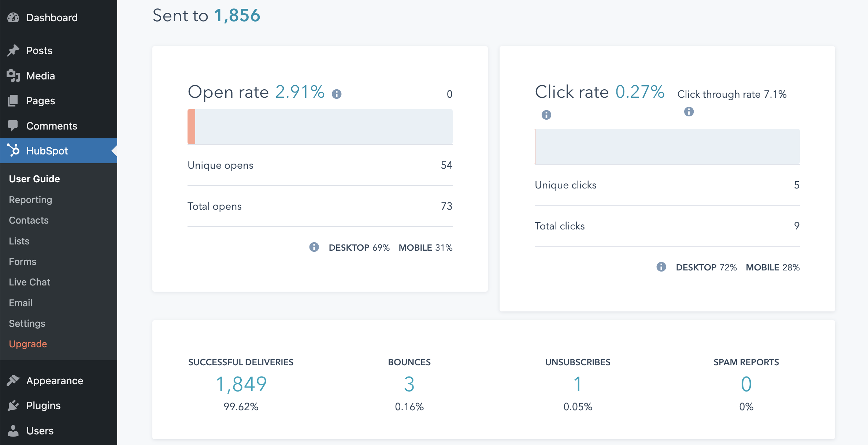Click info icon beside clicks Desktop 72%

coord(661,267)
